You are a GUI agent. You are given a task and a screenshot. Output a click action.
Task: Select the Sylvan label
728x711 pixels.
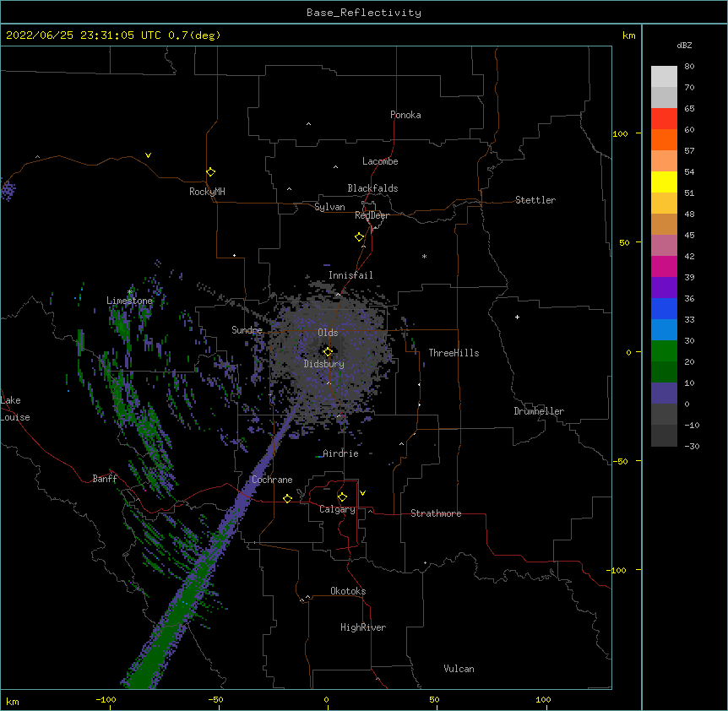pyautogui.click(x=329, y=207)
